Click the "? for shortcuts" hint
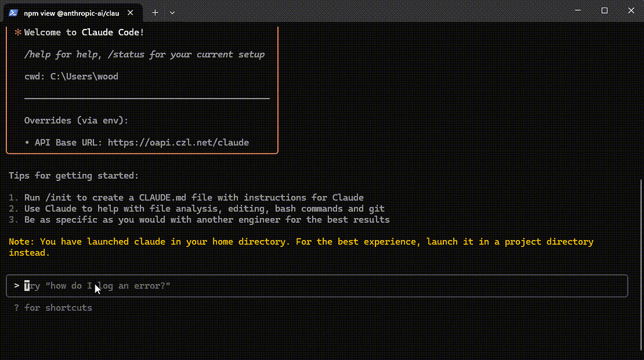Image resolution: width=644 pixels, height=360 pixels. (x=53, y=308)
